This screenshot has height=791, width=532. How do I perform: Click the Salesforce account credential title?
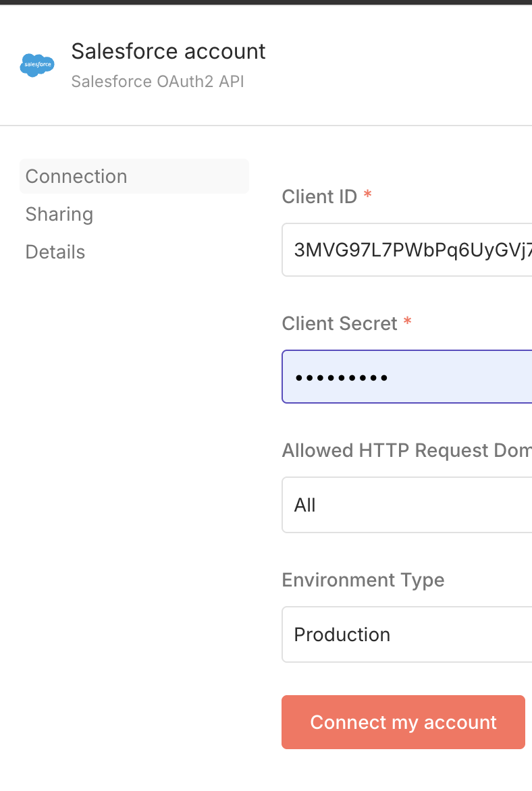point(169,51)
